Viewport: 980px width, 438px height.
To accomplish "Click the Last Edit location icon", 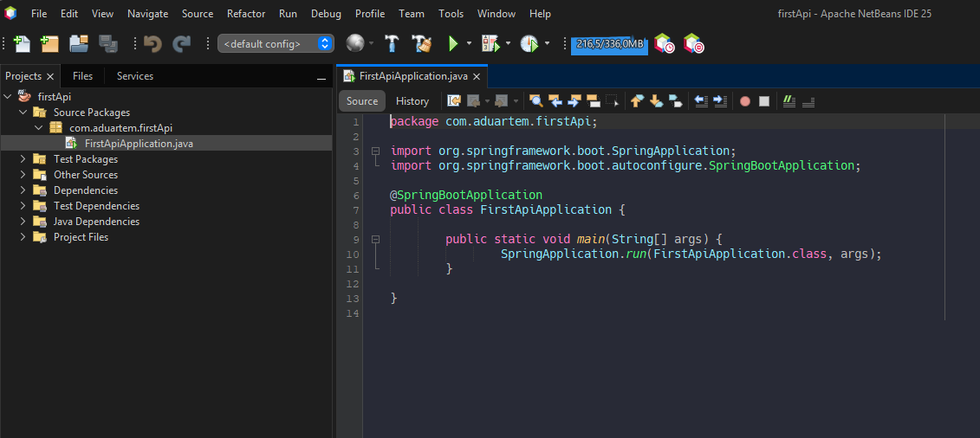I will pyautogui.click(x=454, y=101).
